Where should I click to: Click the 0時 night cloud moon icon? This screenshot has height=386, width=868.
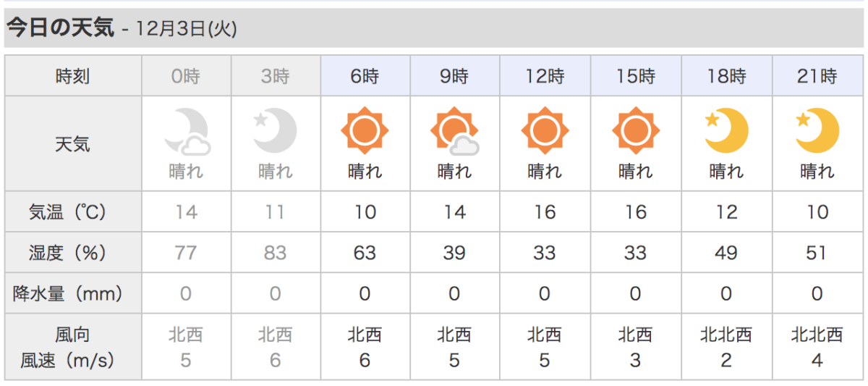coord(187,132)
